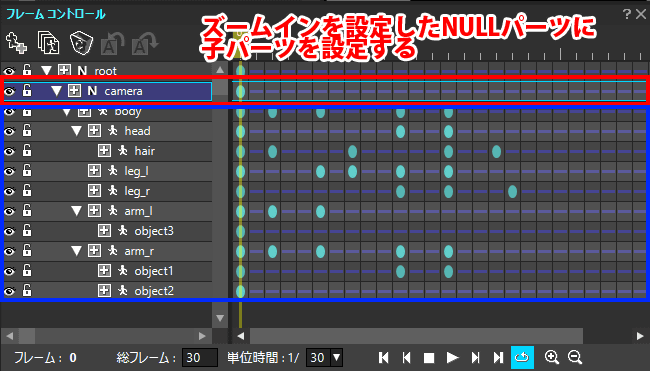
Task: Click frame 0 key on object3 row
Action: pos(240,231)
